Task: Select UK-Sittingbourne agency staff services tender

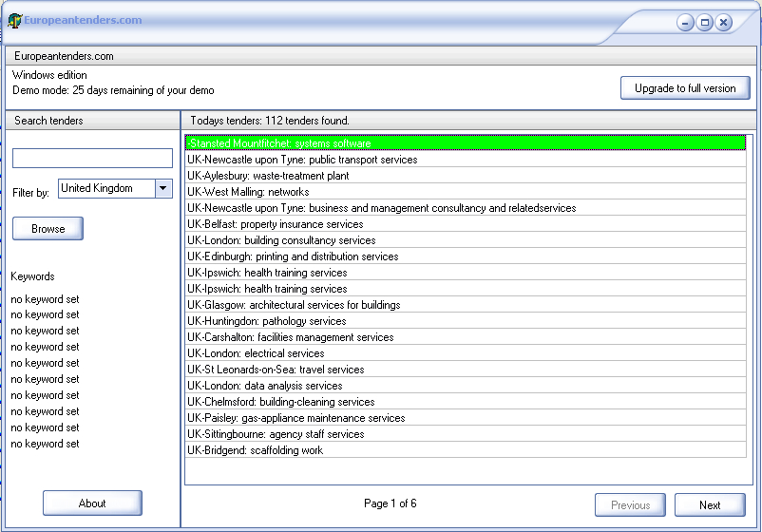Action: click(466, 434)
